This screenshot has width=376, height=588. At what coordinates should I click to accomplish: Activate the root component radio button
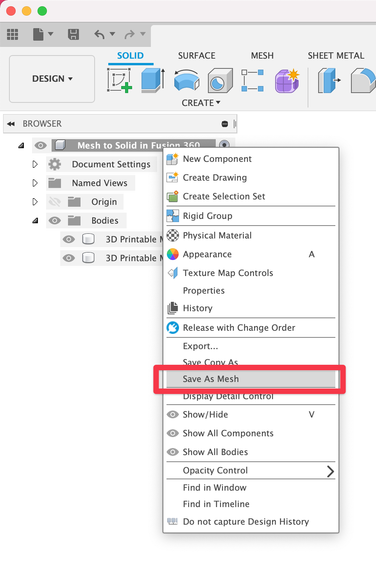[224, 145]
